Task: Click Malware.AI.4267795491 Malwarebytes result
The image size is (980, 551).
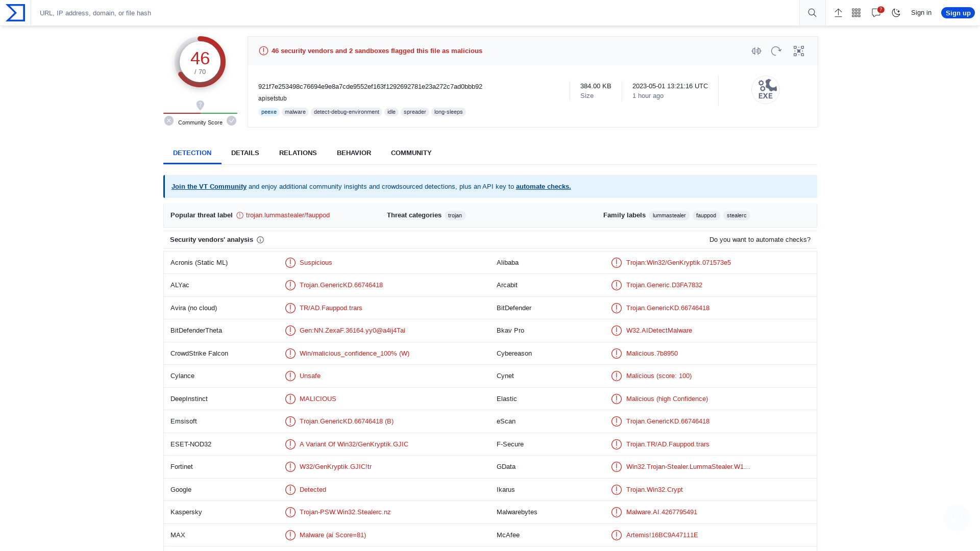Action: [x=661, y=512]
